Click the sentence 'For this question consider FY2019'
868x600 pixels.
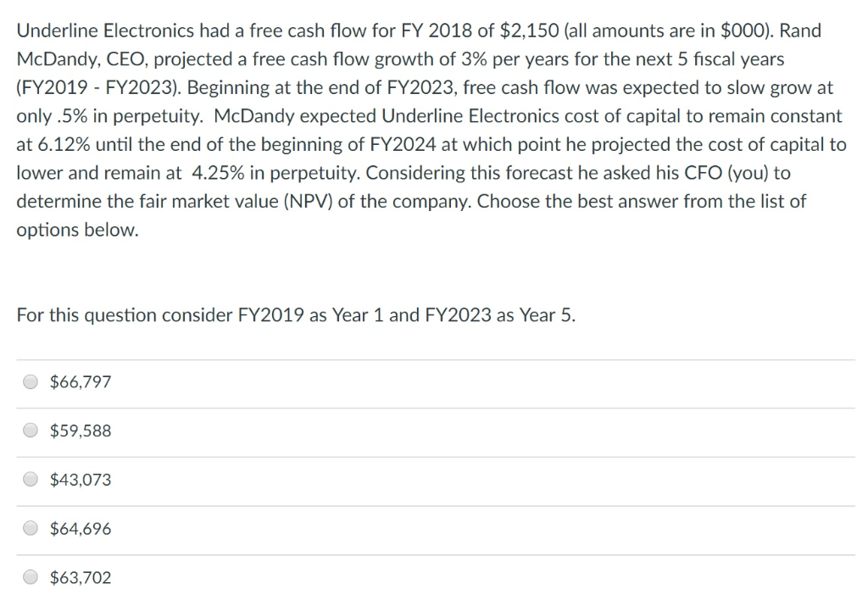pos(170,315)
